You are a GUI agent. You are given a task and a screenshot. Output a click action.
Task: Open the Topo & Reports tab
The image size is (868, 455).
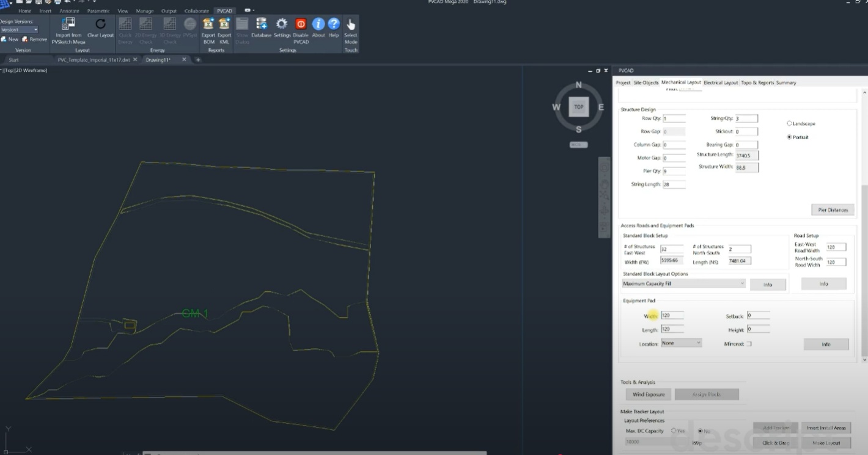tap(757, 82)
